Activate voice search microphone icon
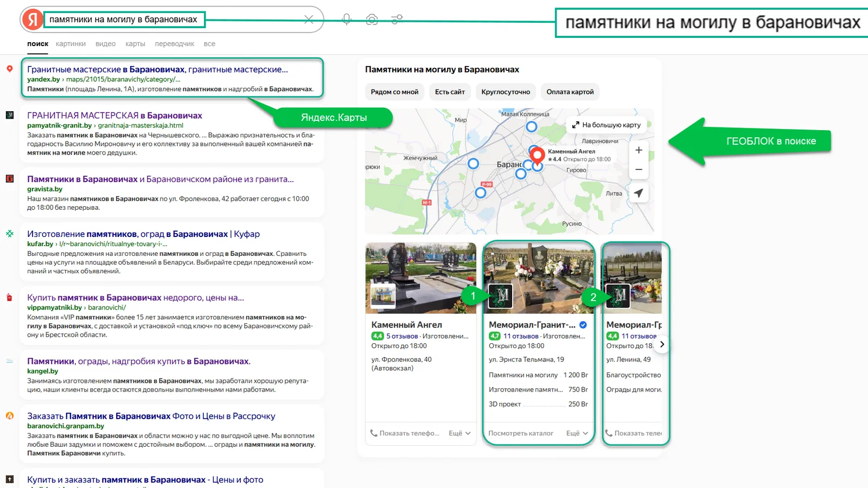Viewport: 868px width, 488px height. tap(347, 20)
